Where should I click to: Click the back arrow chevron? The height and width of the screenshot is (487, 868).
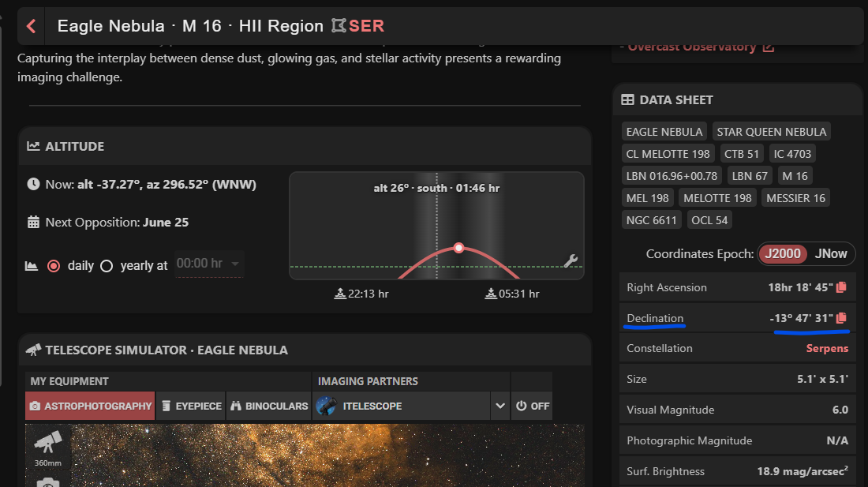coord(32,26)
